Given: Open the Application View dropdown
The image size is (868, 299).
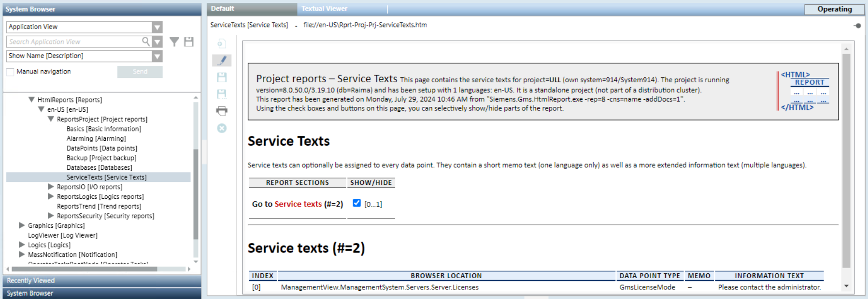Looking at the screenshot, I should tap(157, 27).
